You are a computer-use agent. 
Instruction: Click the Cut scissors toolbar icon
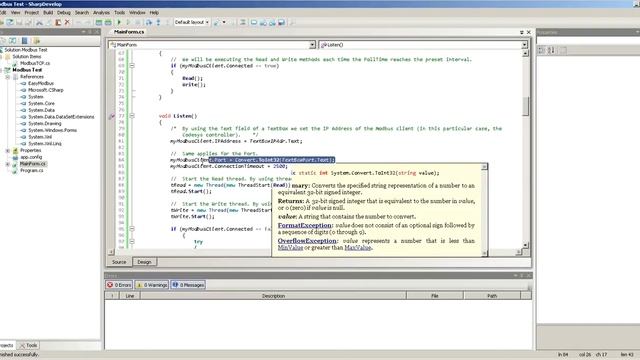tap(39, 22)
